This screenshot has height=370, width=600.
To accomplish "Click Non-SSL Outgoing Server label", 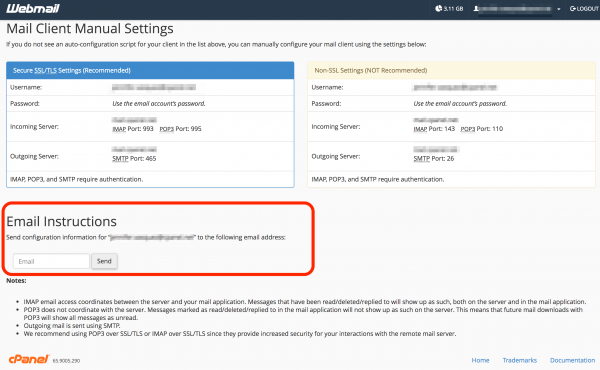I will pos(336,156).
